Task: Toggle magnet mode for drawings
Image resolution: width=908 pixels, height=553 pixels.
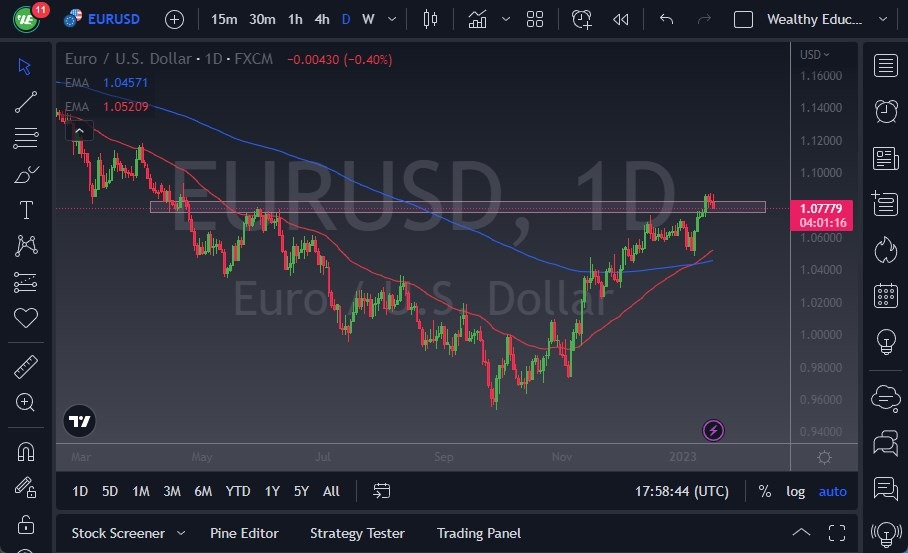Action: [25, 451]
